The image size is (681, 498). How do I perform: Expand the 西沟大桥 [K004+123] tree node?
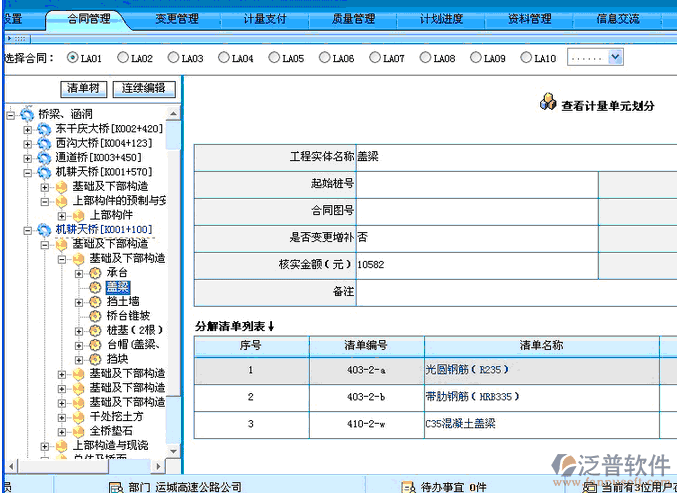[28, 143]
